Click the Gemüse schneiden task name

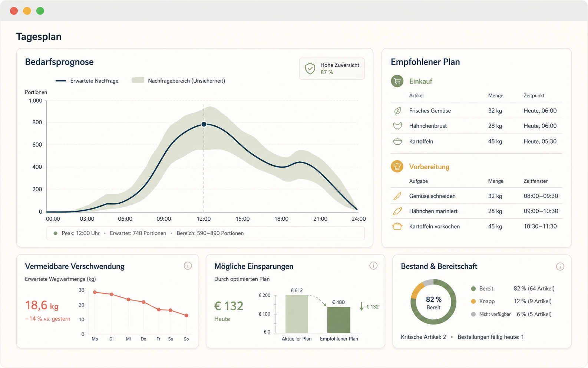coord(432,196)
